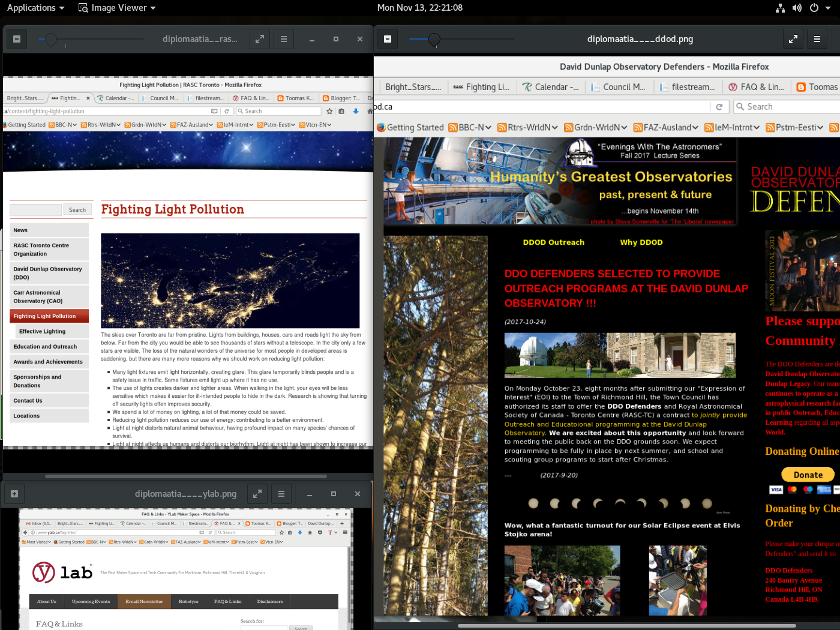Click the search input beside Search on the rasc page
Screen dimensions: 840x630
pyautogui.click(x=35, y=210)
